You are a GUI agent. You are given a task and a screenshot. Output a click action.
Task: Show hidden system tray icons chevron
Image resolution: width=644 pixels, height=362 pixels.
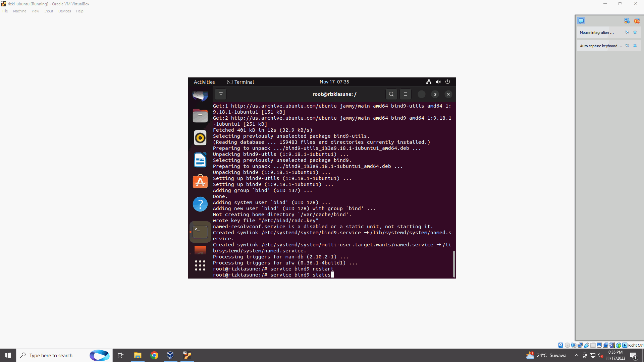pyautogui.click(x=576, y=355)
